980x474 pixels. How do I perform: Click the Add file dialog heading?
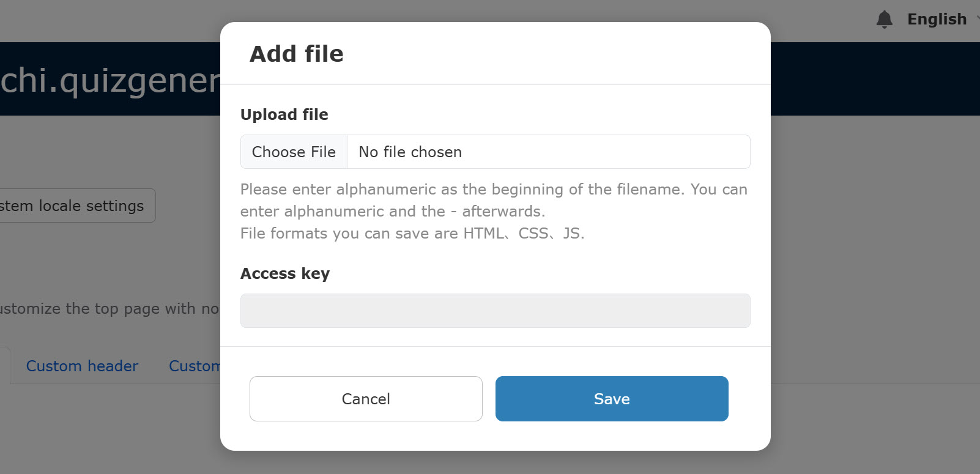[x=297, y=54]
